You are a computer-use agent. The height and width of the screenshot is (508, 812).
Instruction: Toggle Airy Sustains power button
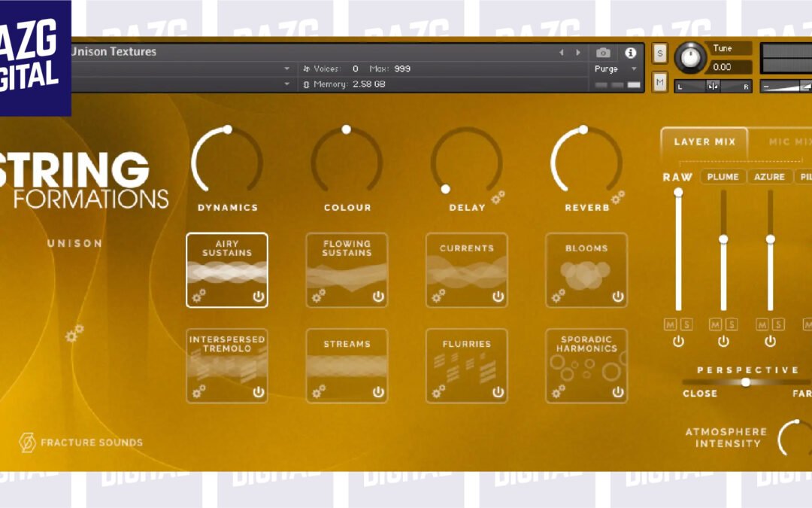click(259, 297)
